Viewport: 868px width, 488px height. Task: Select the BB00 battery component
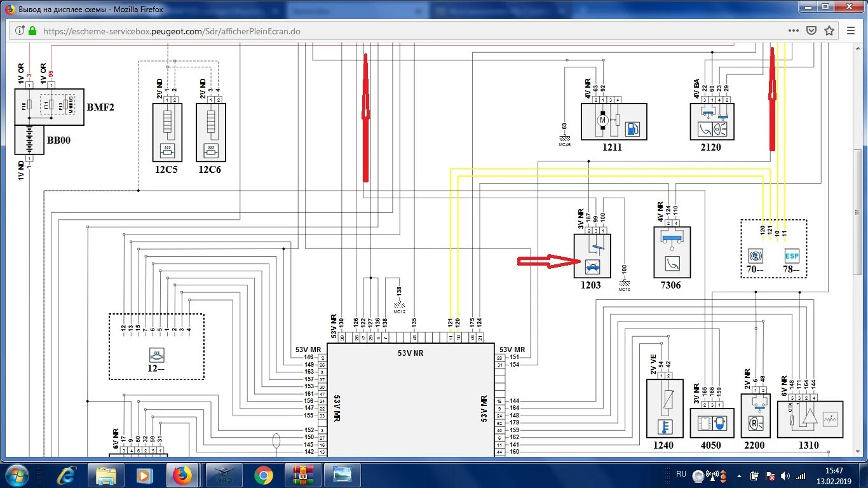(29, 139)
